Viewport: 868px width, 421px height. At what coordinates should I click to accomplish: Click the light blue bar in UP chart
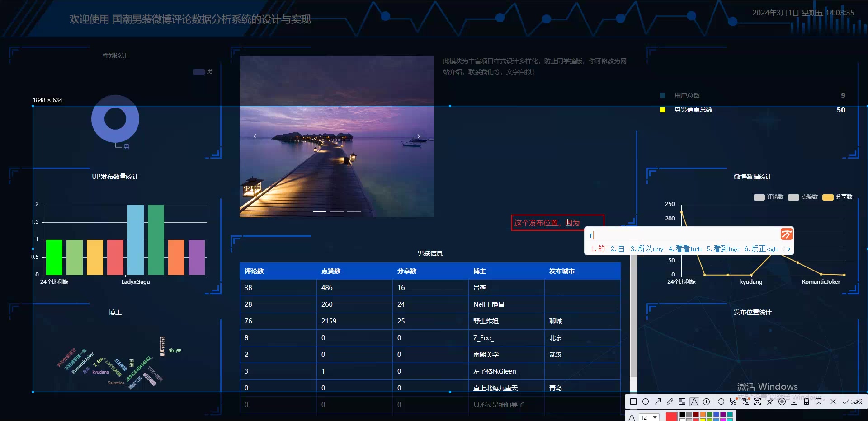pyautogui.click(x=136, y=240)
